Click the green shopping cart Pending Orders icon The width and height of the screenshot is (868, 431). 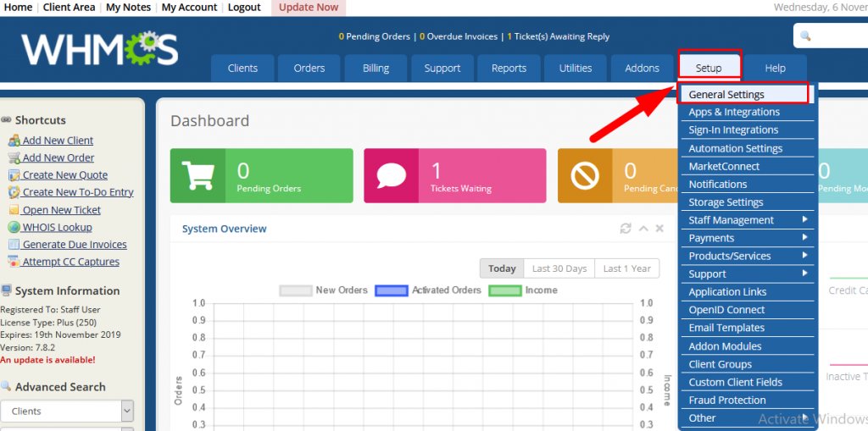pos(198,175)
